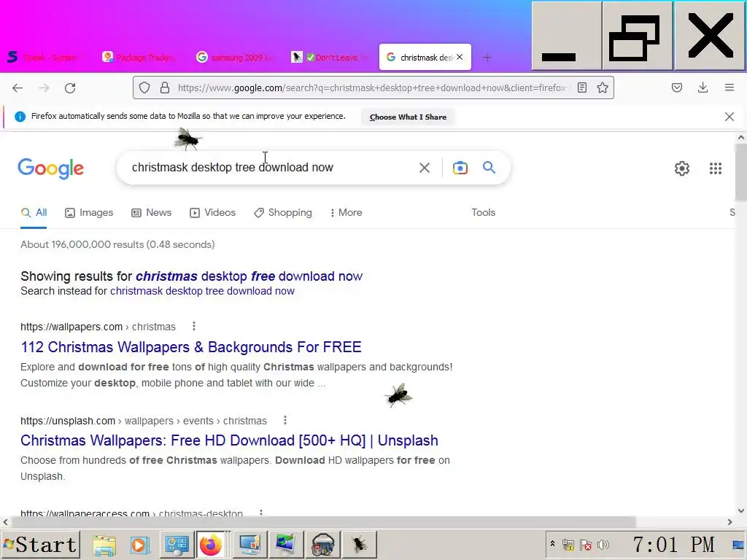Open a new browser tab
747x560 pixels.
pyautogui.click(x=487, y=58)
